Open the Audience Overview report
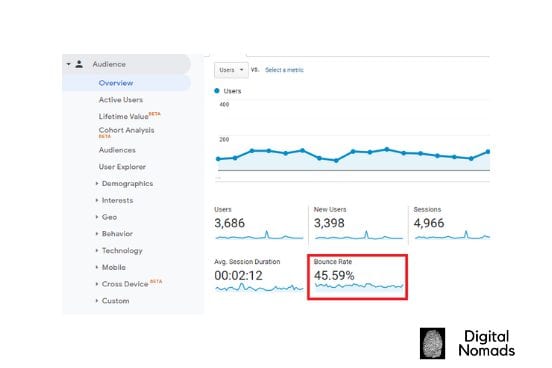 (x=116, y=83)
